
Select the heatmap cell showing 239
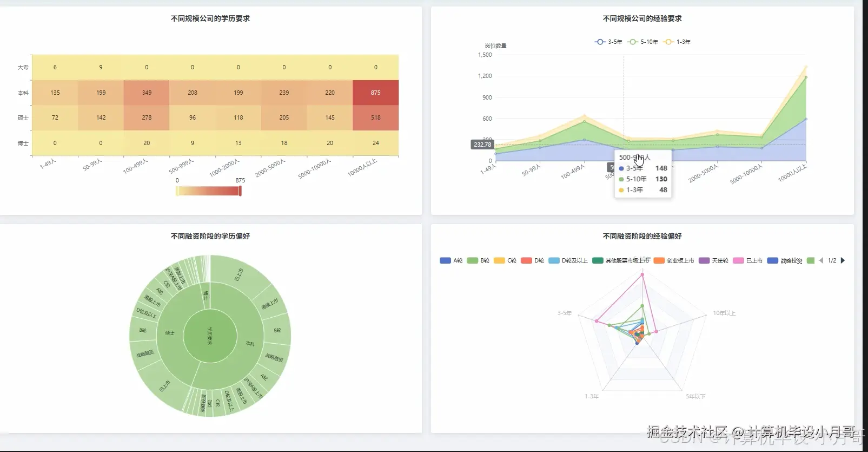tap(284, 93)
